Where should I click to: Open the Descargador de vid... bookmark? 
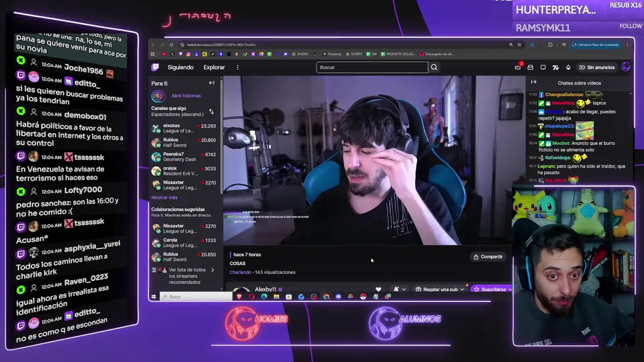pyautogui.click(x=437, y=54)
